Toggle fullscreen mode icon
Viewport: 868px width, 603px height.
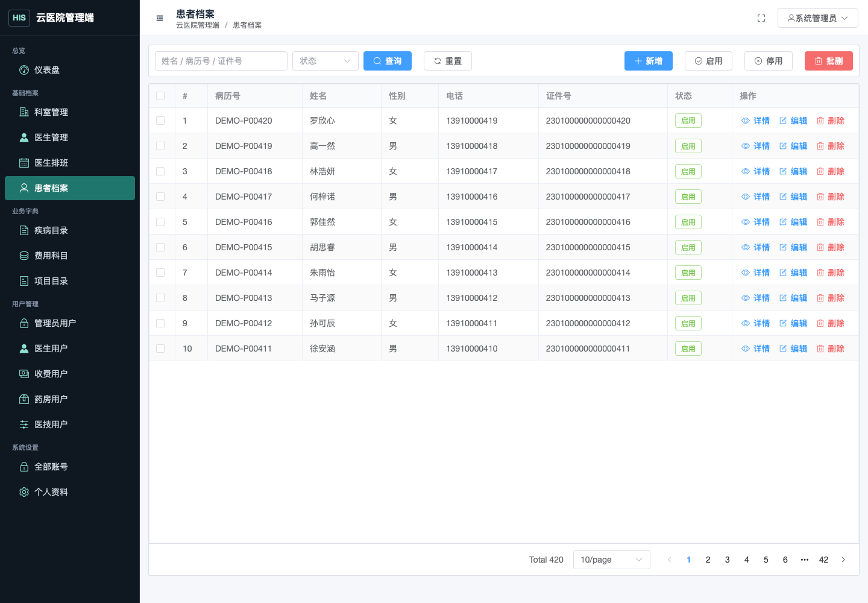(x=761, y=18)
